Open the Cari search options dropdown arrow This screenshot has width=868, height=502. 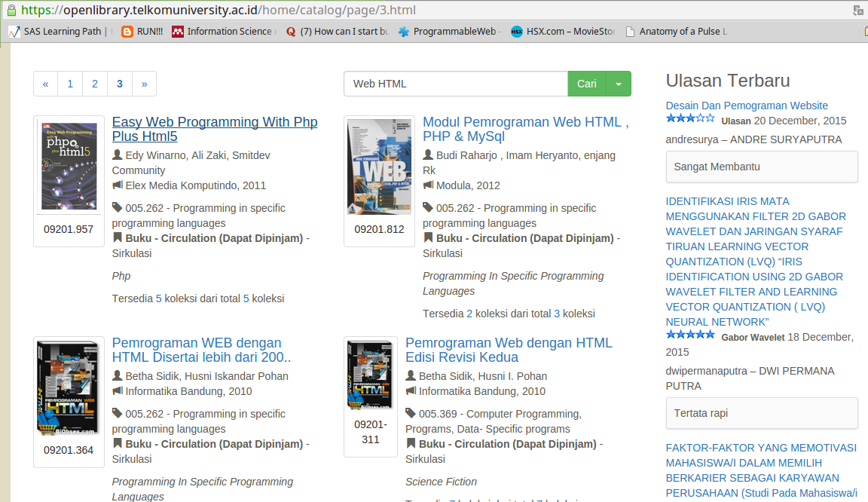619,84
